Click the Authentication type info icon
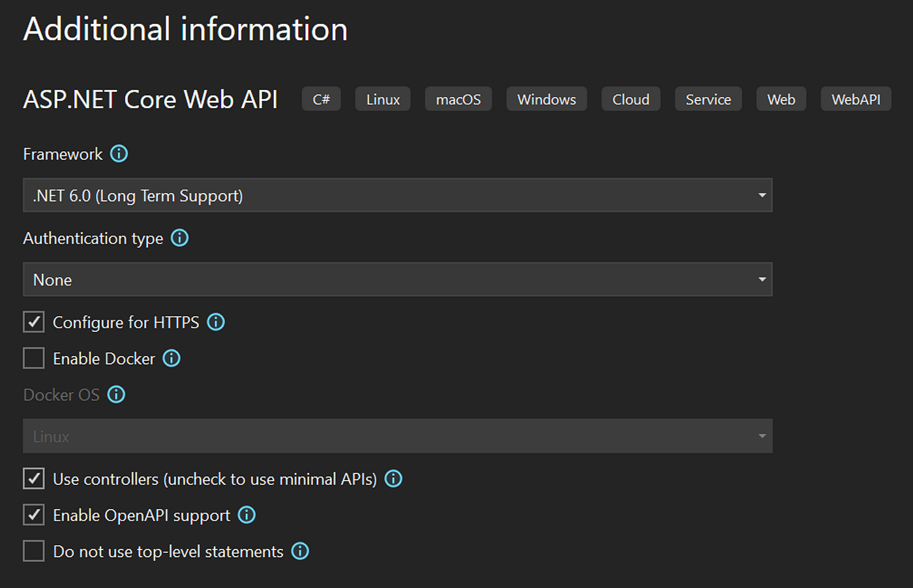The height and width of the screenshot is (588, 913). [179, 238]
